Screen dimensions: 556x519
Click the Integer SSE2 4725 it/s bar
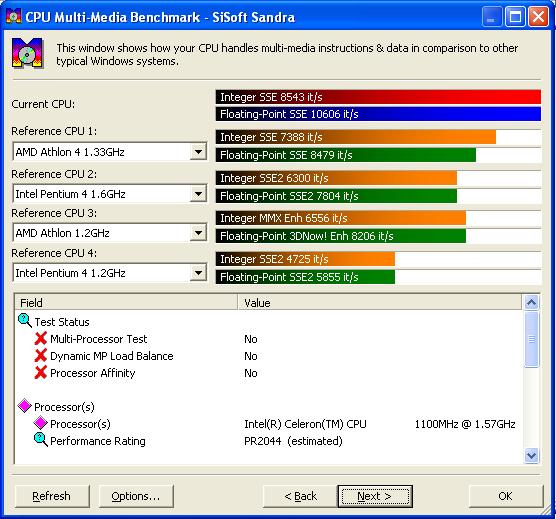[x=305, y=259]
